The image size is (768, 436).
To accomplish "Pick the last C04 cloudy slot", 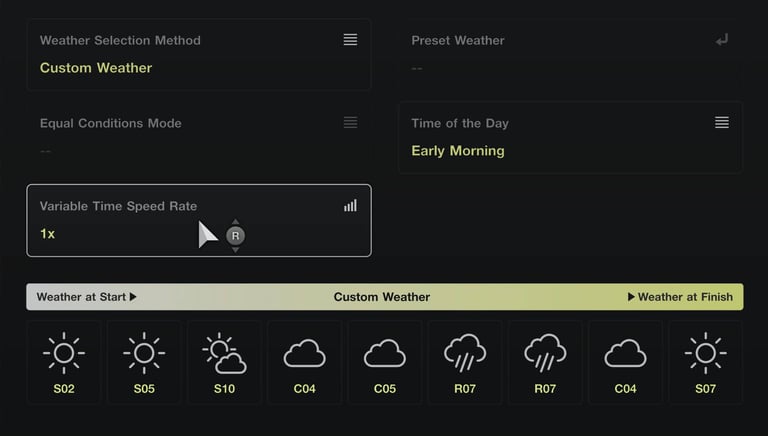I will coord(625,362).
